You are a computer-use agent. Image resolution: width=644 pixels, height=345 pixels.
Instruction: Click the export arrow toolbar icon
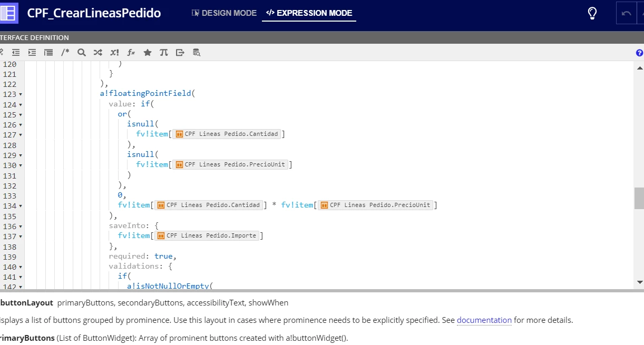click(180, 53)
